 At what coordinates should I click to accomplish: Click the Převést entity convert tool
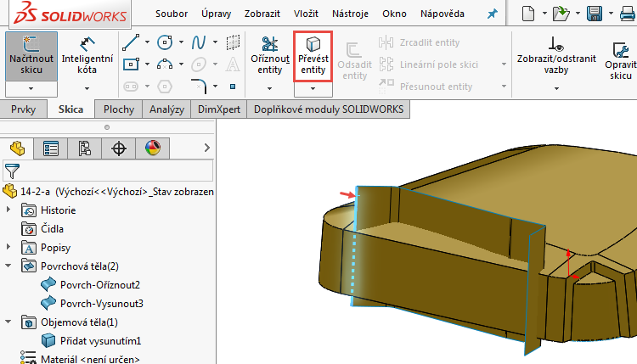(x=313, y=56)
